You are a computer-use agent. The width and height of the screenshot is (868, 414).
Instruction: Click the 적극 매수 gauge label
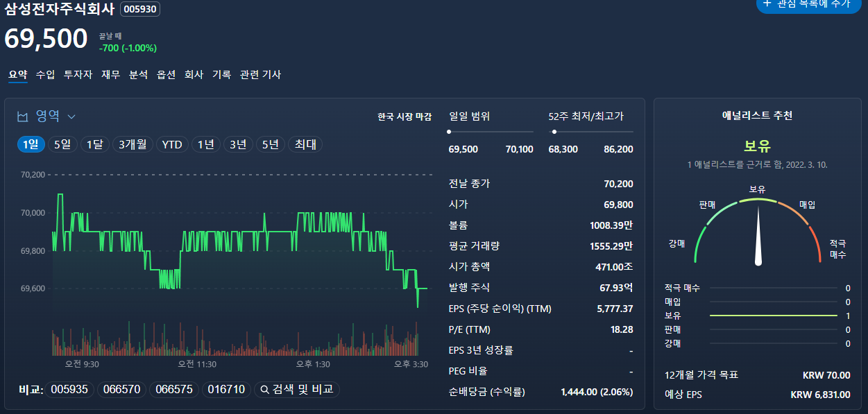838,249
